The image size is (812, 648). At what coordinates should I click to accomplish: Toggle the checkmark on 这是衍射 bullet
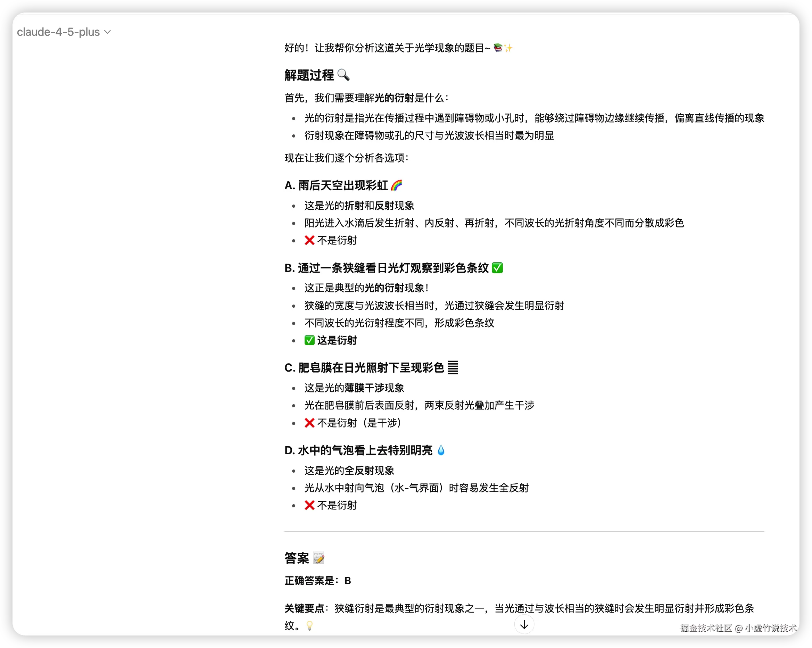pyautogui.click(x=309, y=340)
